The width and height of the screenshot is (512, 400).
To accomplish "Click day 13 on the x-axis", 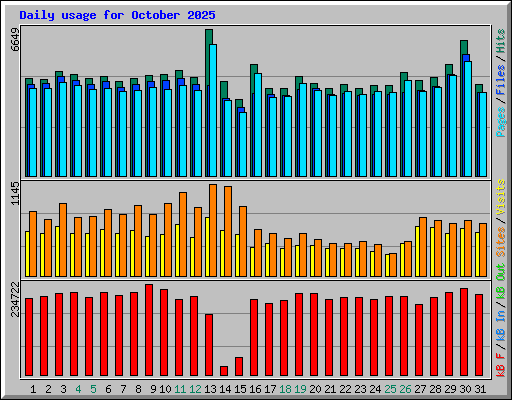I will (x=210, y=389).
